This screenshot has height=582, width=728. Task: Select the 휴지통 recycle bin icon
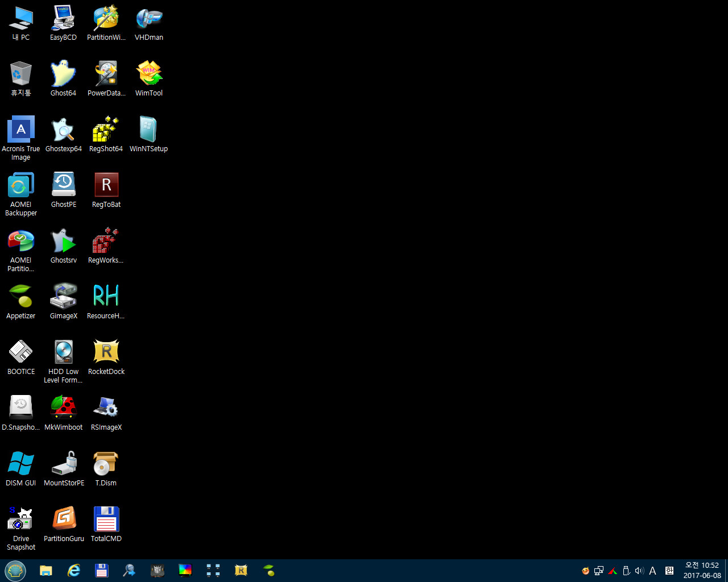click(21, 79)
